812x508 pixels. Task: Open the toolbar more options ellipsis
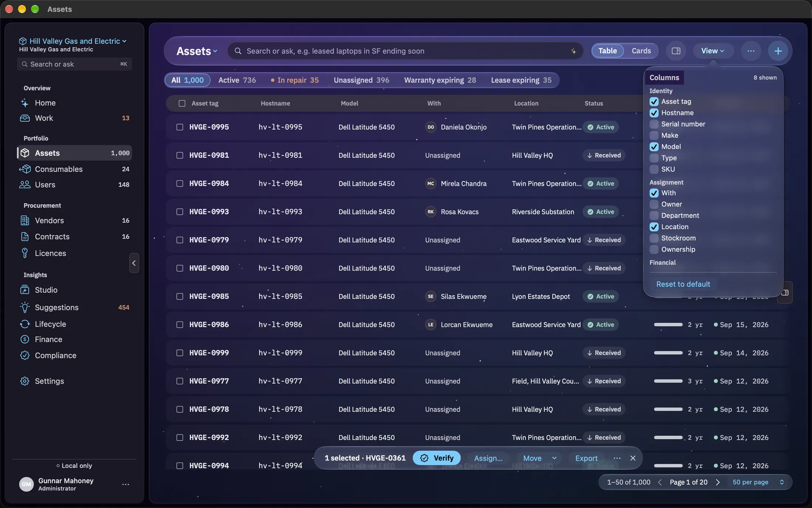[x=751, y=51]
